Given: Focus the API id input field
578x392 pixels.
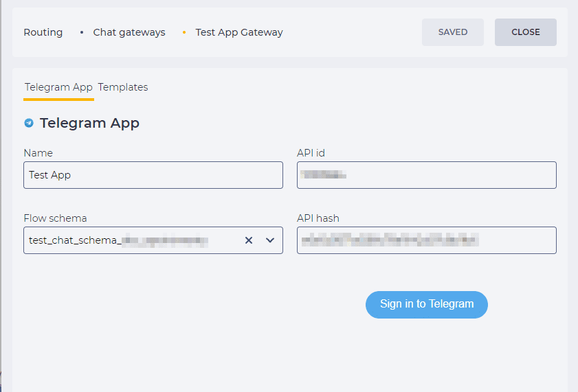Looking at the screenshot, I should (427, 175).
